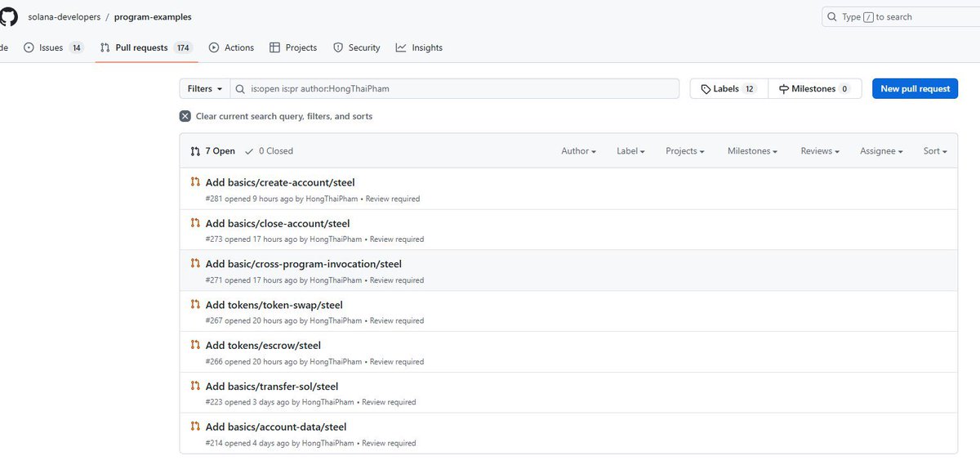Click Review required on PR #266

pos(397,361)
